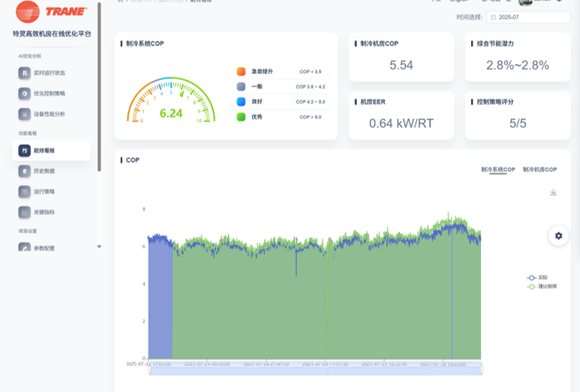Click the 一般 legend row
The height and width of the screenshot is (392, 580).
[280, 87]
